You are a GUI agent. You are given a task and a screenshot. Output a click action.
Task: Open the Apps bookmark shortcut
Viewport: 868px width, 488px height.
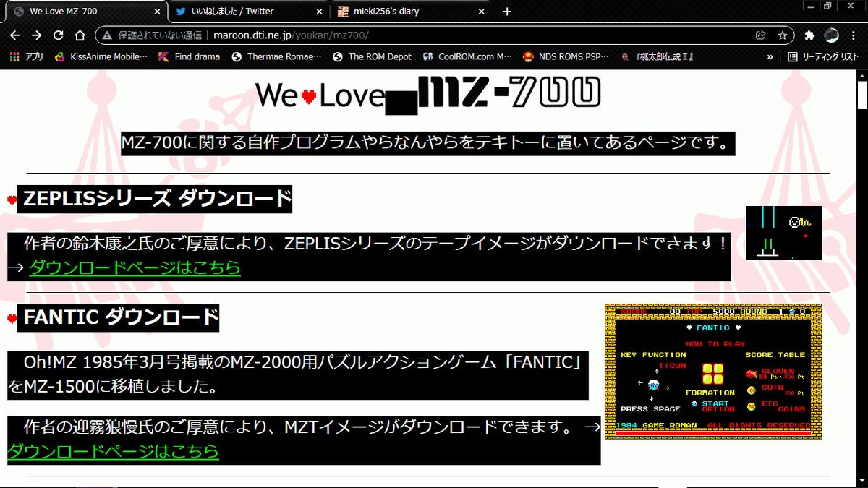pos(27,56)
